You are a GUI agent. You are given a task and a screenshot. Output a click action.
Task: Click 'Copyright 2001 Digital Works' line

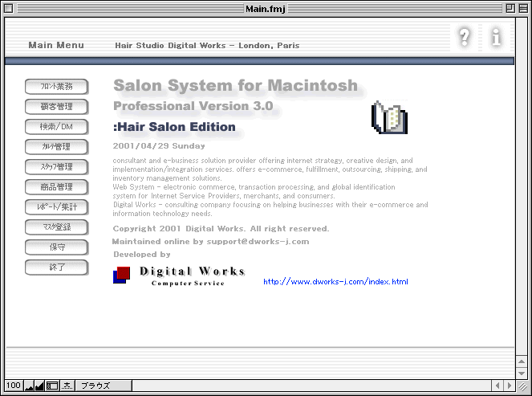point(221,229)
